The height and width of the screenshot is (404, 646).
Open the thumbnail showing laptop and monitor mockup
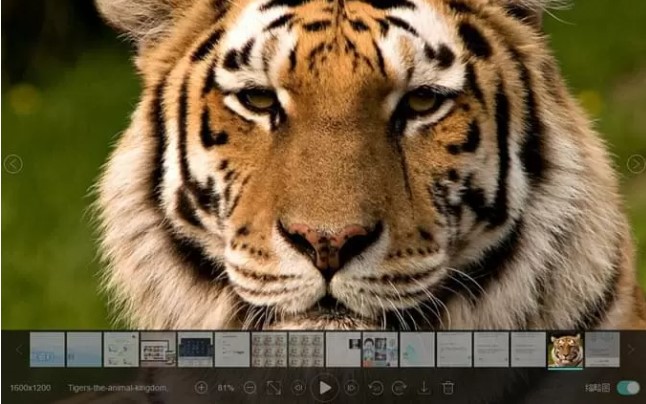[x=158, y=350]
